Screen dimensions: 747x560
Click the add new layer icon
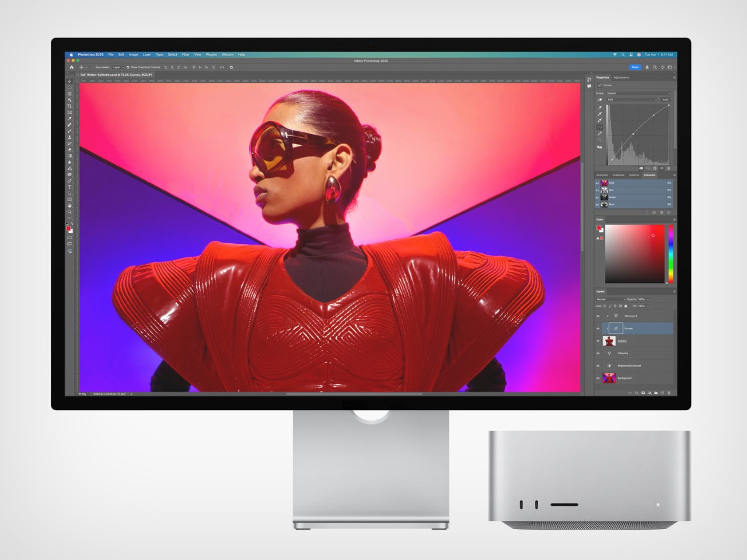662,393
